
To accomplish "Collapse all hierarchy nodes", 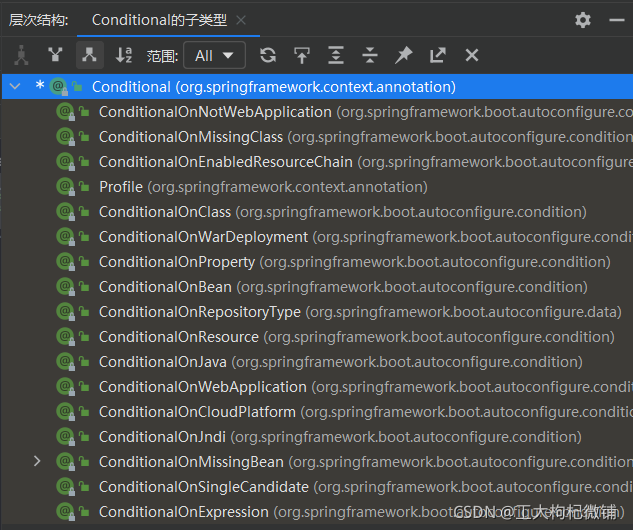I will (x=370, y=55).
